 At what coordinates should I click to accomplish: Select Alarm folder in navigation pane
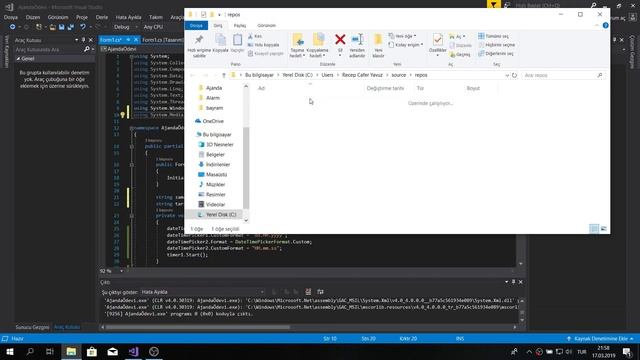point(213,98)
